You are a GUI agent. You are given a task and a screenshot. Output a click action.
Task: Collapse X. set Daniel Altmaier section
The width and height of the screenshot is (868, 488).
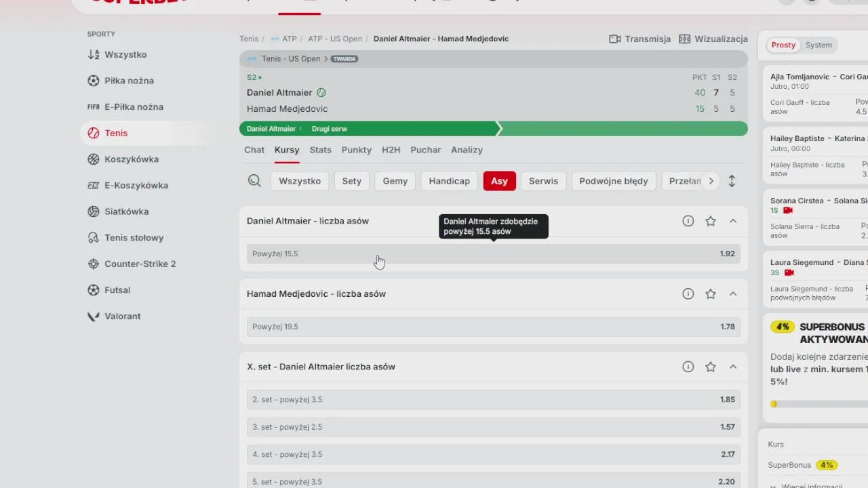pos(733,367)
